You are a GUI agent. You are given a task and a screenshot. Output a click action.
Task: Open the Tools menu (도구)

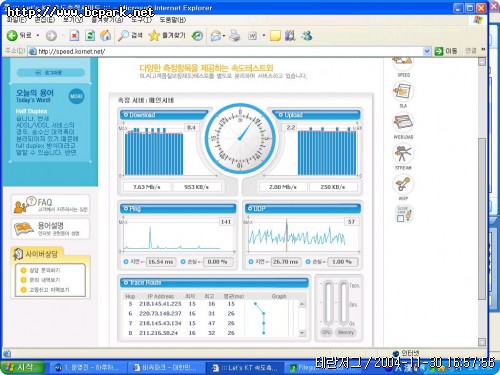141,20
